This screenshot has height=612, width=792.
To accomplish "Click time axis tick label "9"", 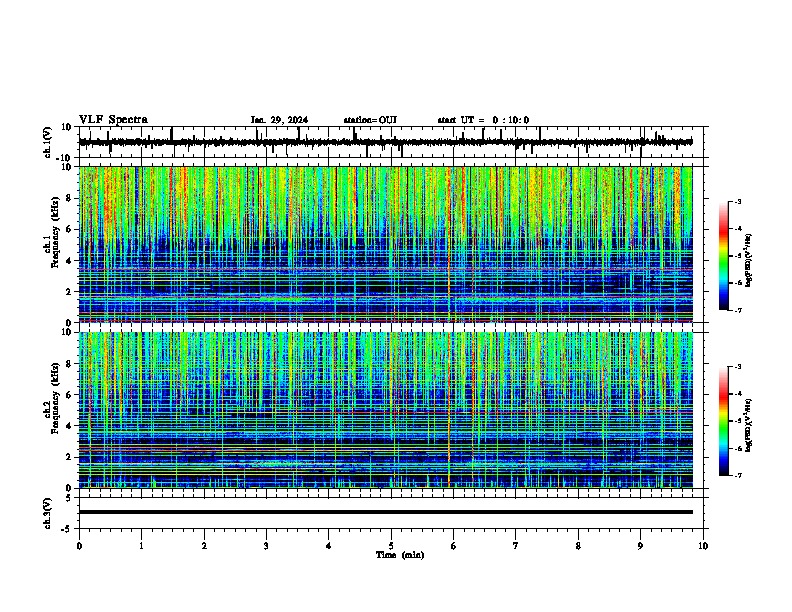I will (x=640, y=546).
